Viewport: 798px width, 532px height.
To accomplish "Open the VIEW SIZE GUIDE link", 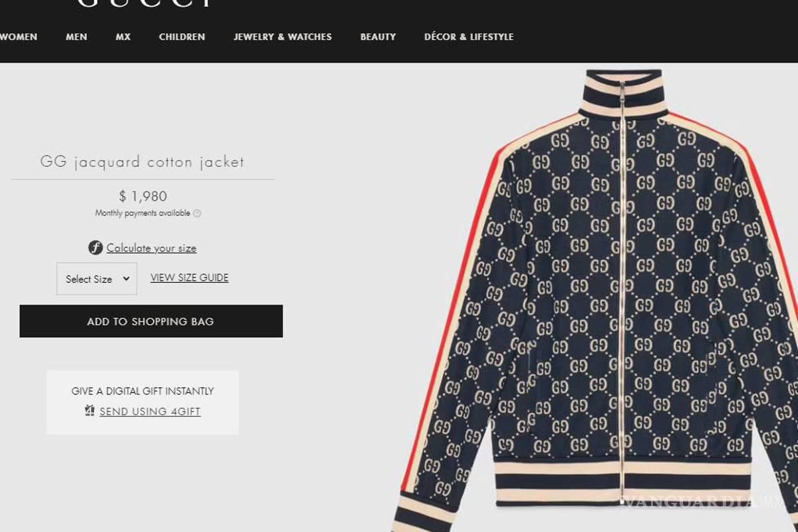I will click(x=189, y=277).
